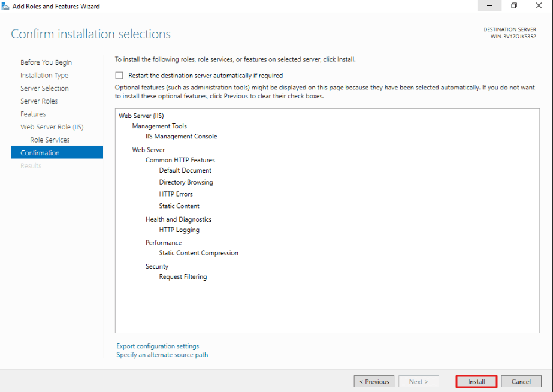Select Role Services in sidebar
Screen dimensions: 553x392
50,140
